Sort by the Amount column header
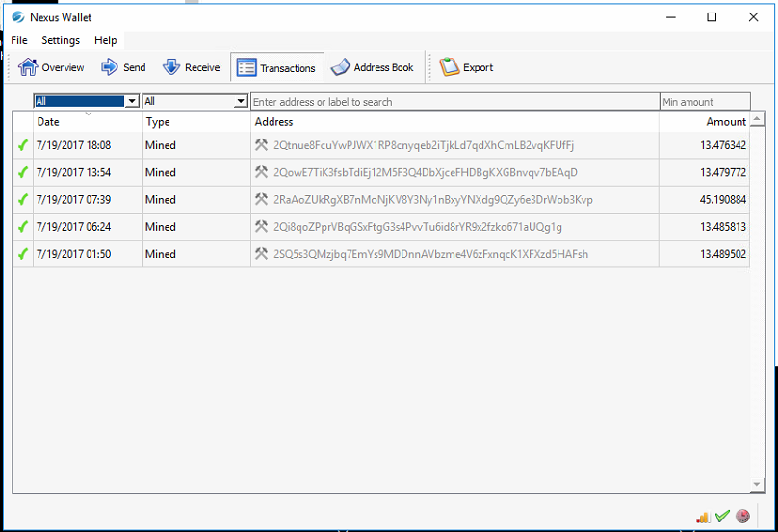Viewport: 778px width, 532px height. click(x=704, y=122)
